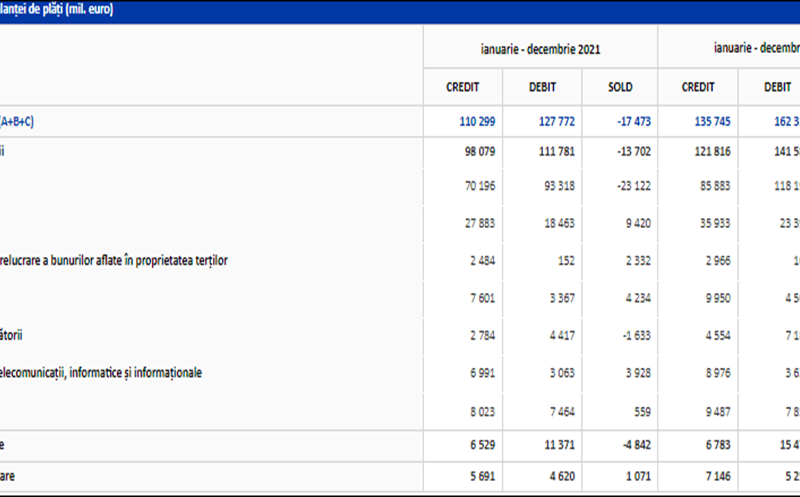This screenshot has height=497, width=800.
Task: Click the DEBIT column header under 2021
Action: [542, 87]
